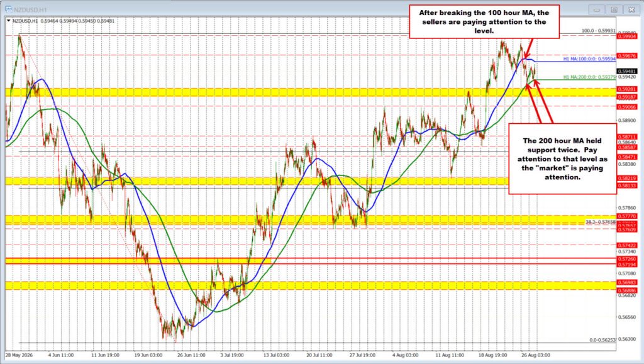The image size is (644, 364).
Task: Click the 26 Aug 03:00 time label
Action: click(536, 355)
